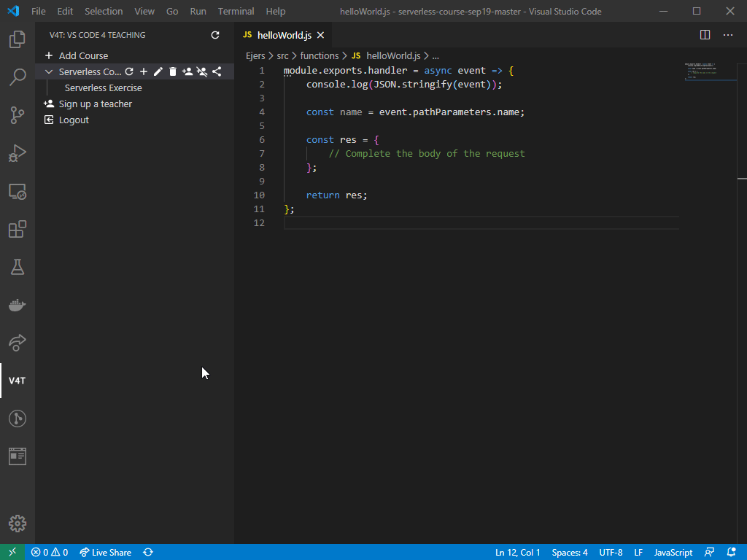The image size is (747, 560).
Task: Open the File menu
Action: point(39,11)
